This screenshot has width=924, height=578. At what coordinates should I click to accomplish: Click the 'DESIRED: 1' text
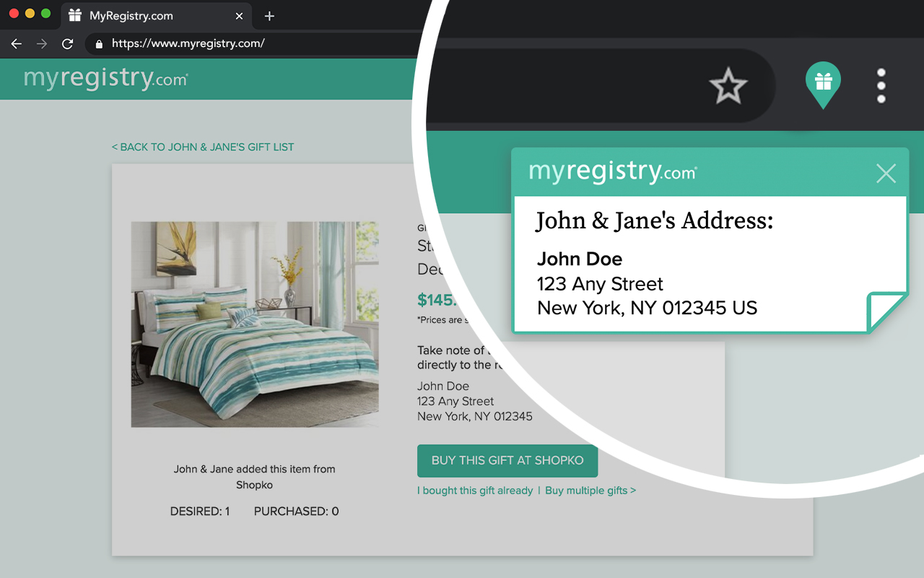[x=200, y=511]
